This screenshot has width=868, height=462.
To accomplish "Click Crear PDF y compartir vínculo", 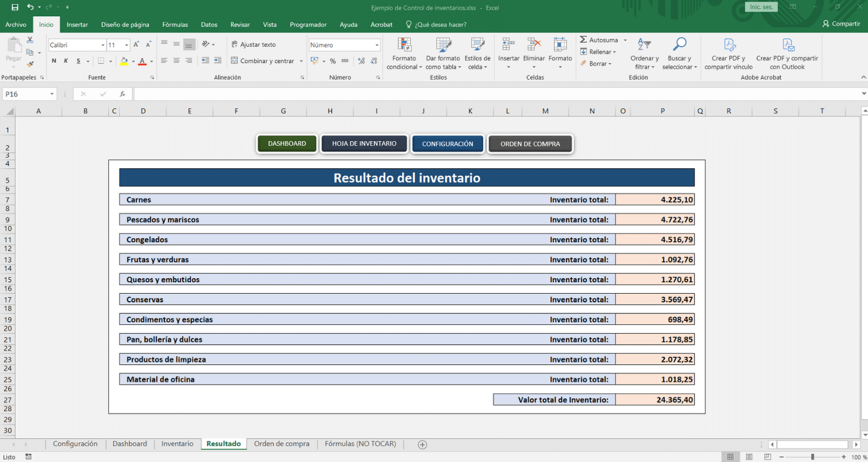I will point(729,54).
